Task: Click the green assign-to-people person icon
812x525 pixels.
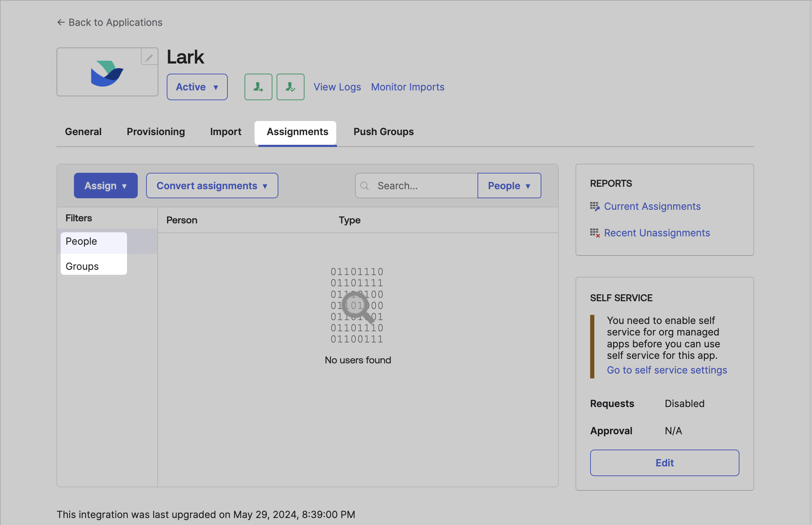Action: click(x=258, y=87)
